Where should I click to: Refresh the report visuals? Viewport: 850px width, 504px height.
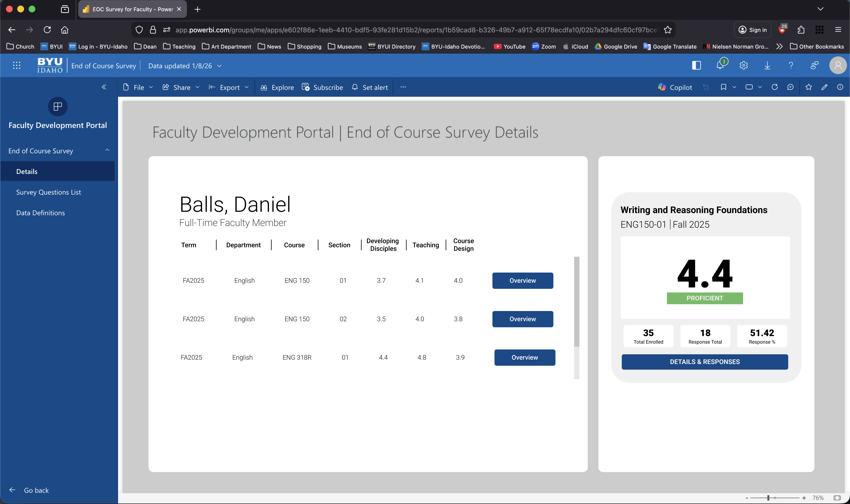(x=775, y=87)
